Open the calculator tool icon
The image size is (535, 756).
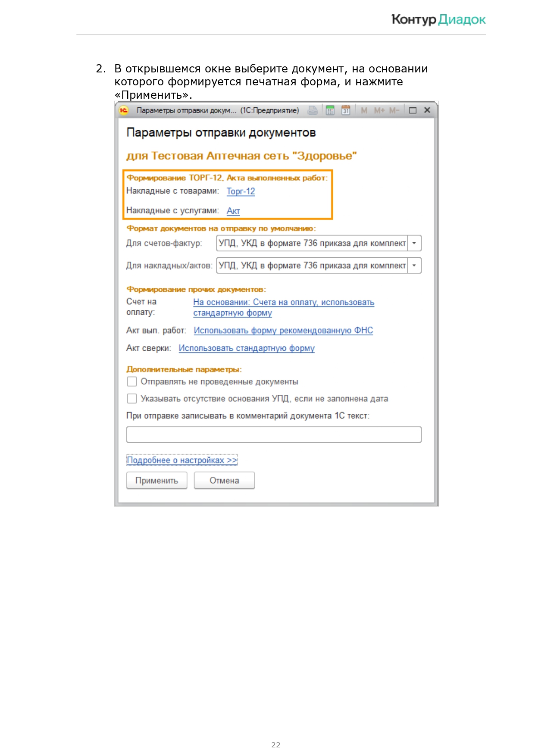(330, 110)
